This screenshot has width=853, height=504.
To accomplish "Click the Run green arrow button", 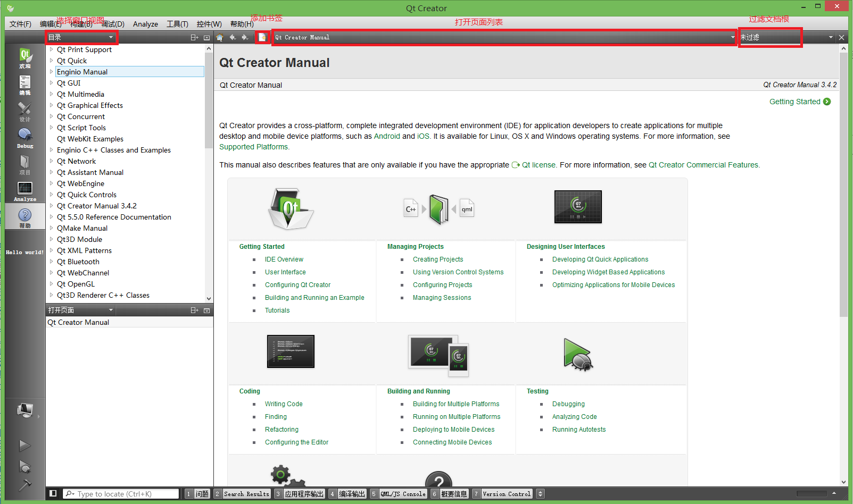I will pos(25,446).
